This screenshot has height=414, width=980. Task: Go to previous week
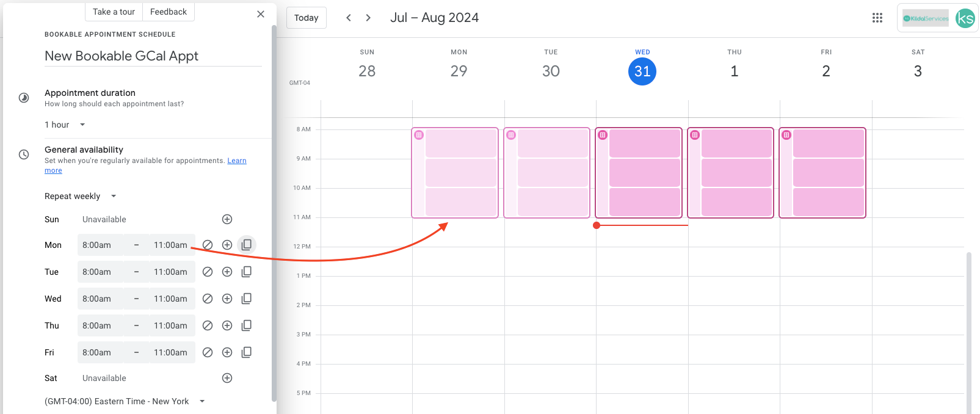coord(349,18)
